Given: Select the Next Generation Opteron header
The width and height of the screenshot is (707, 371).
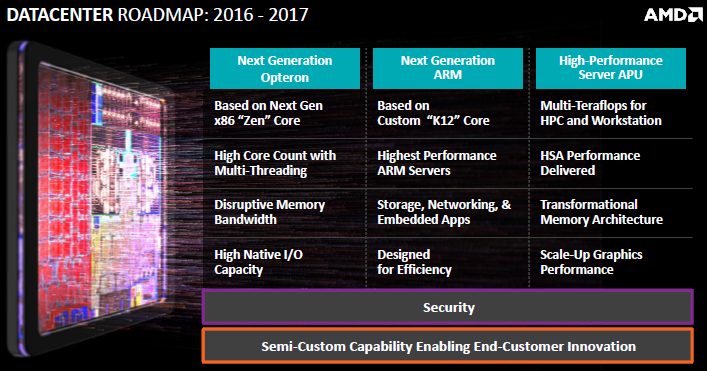Looking at the screenshot, I should pyautogui.click(x=285, y=69).
